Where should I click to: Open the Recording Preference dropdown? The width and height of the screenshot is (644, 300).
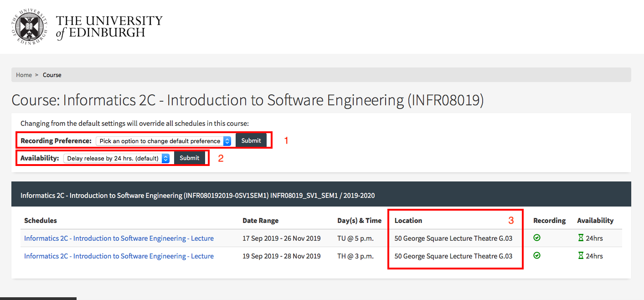164,141
